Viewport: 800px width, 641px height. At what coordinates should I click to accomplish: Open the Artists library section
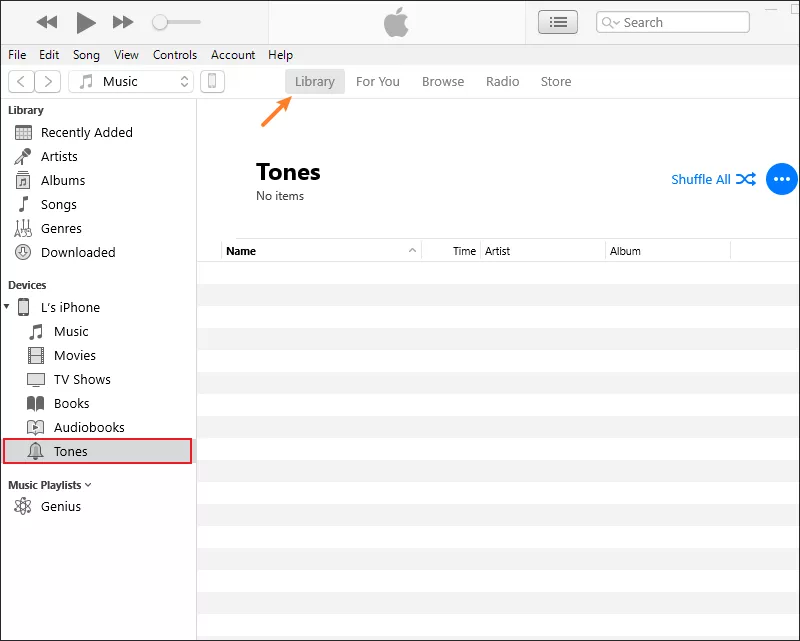(60, 156)
